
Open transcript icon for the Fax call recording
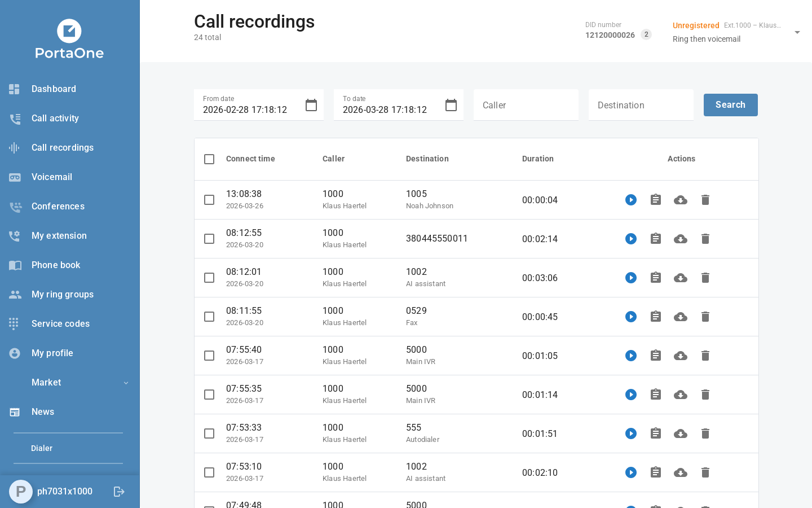point(656,317)
